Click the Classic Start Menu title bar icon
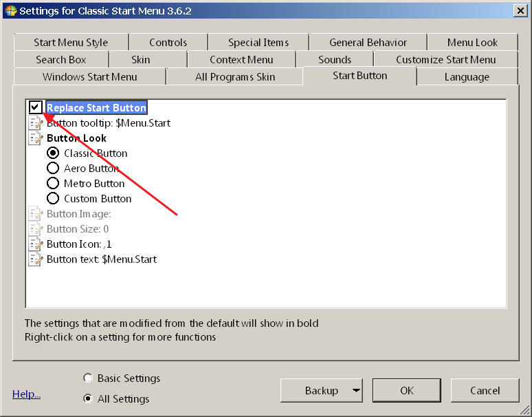The image size is (532, 417). click(10, 11)
